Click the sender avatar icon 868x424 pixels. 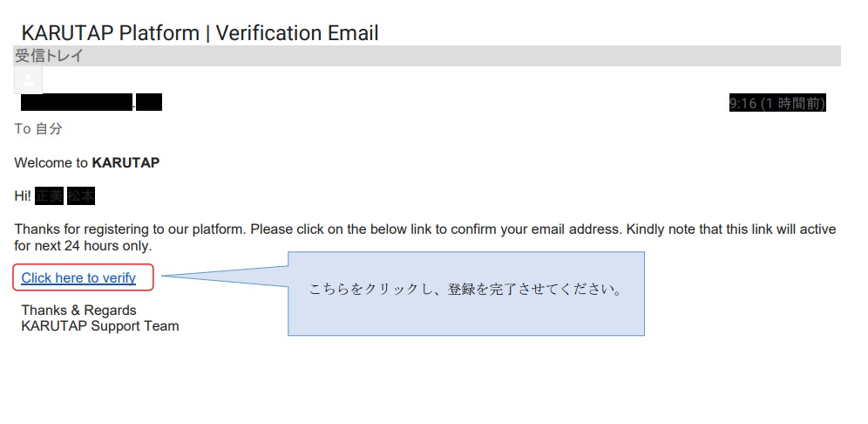28,80
